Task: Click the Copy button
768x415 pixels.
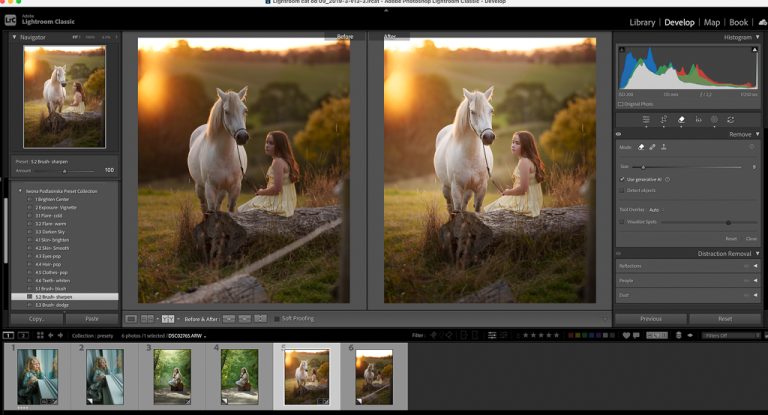Action: 36,319
